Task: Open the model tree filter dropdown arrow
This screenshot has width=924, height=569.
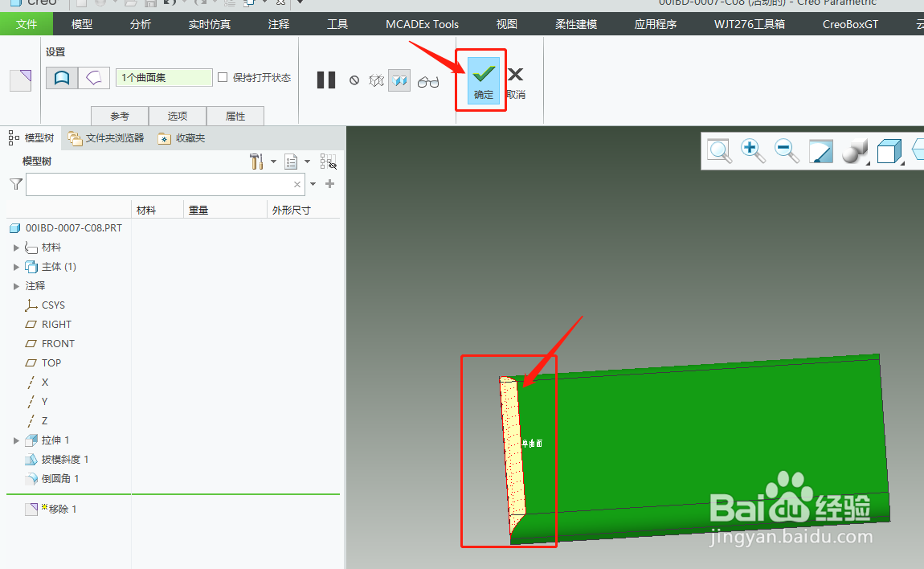Action: pos(313,184)
